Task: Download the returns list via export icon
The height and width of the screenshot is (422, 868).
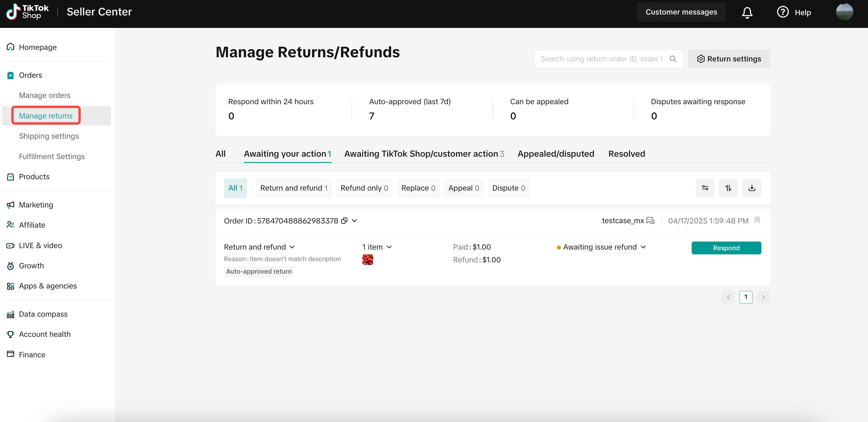Action: 752,188
